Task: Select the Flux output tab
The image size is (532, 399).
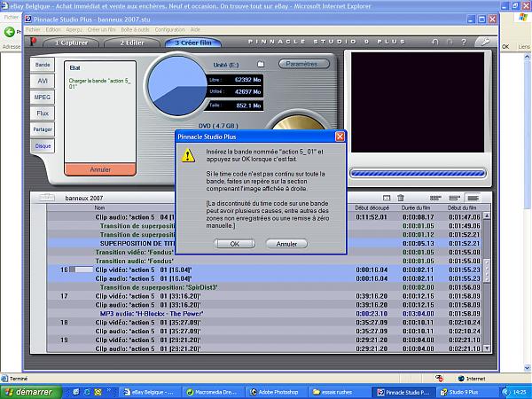Action: pos(43,113)
